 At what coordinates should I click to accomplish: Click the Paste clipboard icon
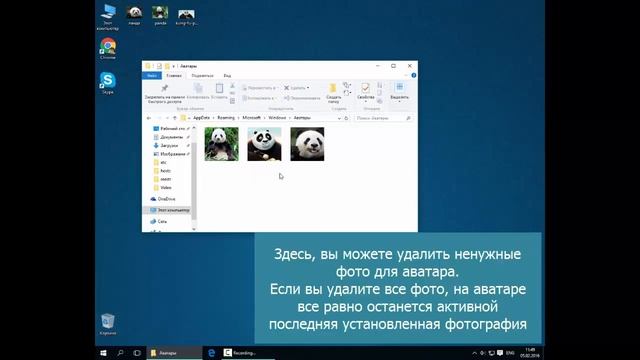tap(219, 88)
